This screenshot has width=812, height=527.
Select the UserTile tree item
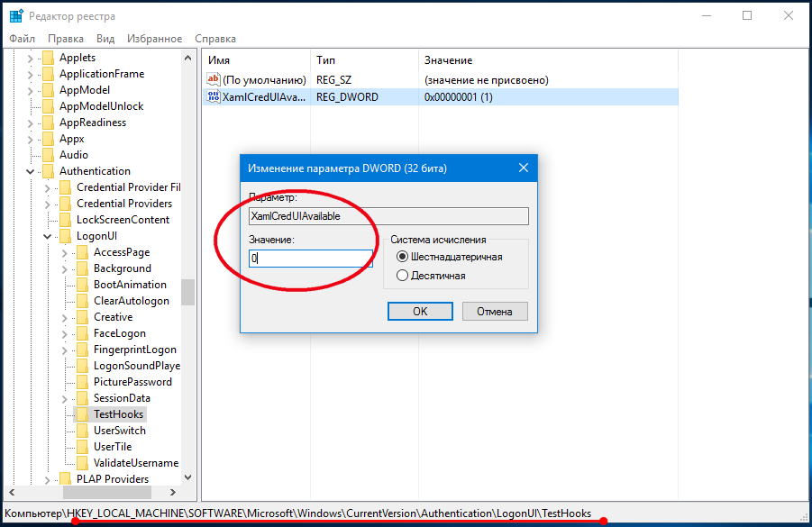(x=113, y=447)
